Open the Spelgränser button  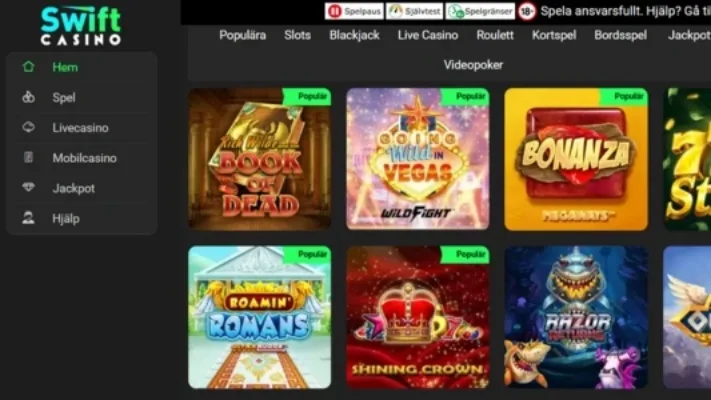pos(480,11)
